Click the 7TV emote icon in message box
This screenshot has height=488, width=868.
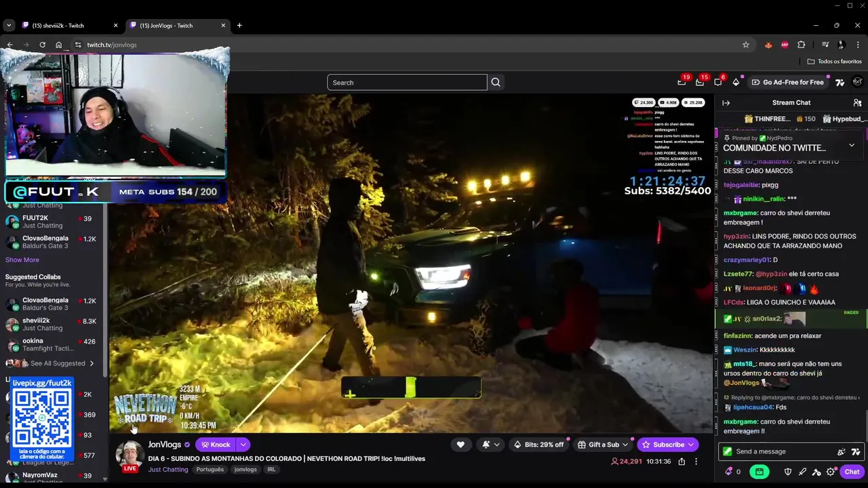856,451
